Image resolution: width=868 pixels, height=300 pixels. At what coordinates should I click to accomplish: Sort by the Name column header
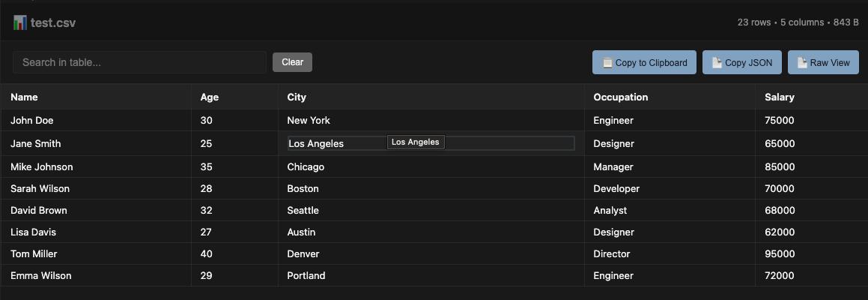pos(24,97)
